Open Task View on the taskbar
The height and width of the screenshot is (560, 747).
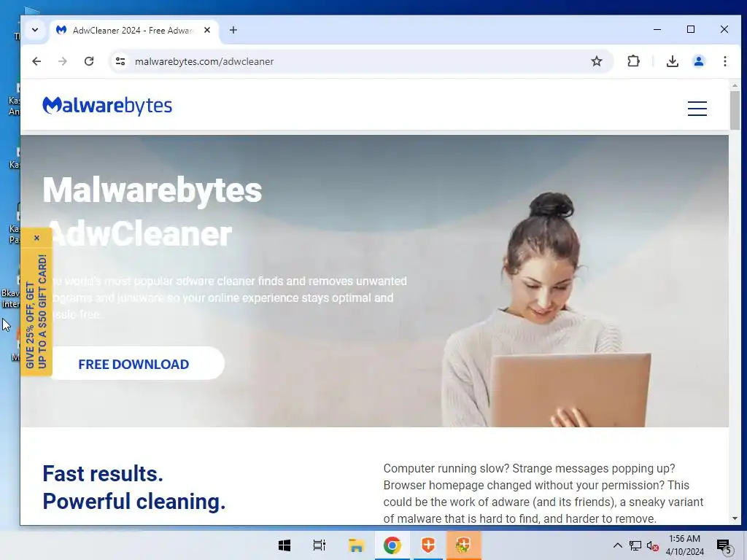(320, 545)
